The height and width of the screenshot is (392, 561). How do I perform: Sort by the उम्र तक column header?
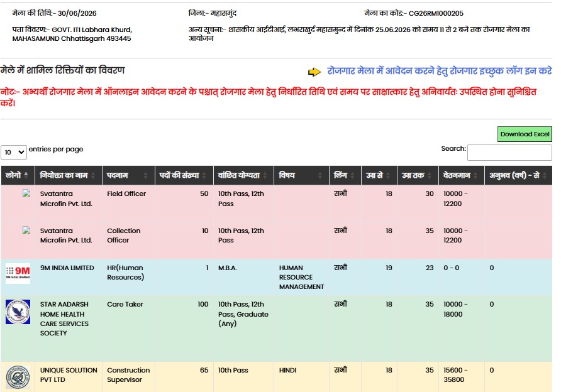coord(418,175)
